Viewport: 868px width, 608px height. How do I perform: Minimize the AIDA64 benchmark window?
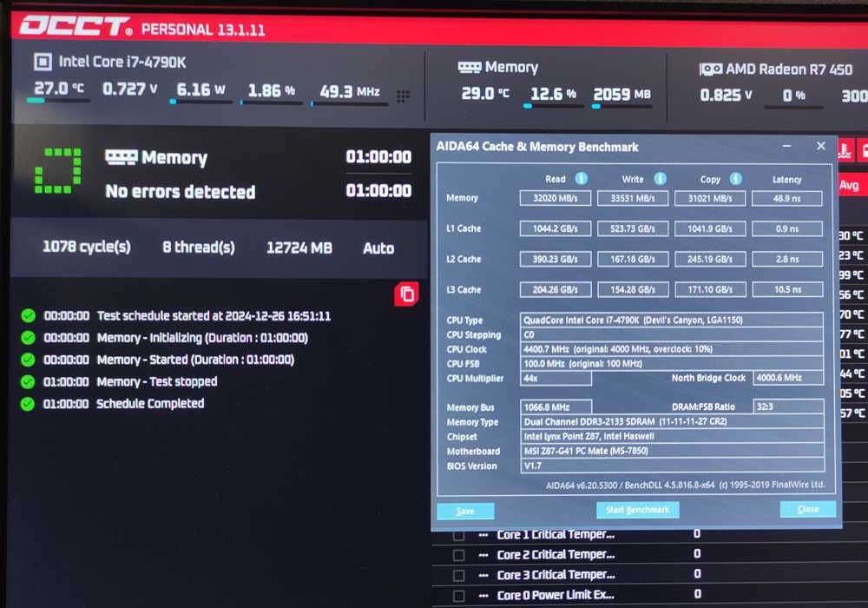[786, 146]
